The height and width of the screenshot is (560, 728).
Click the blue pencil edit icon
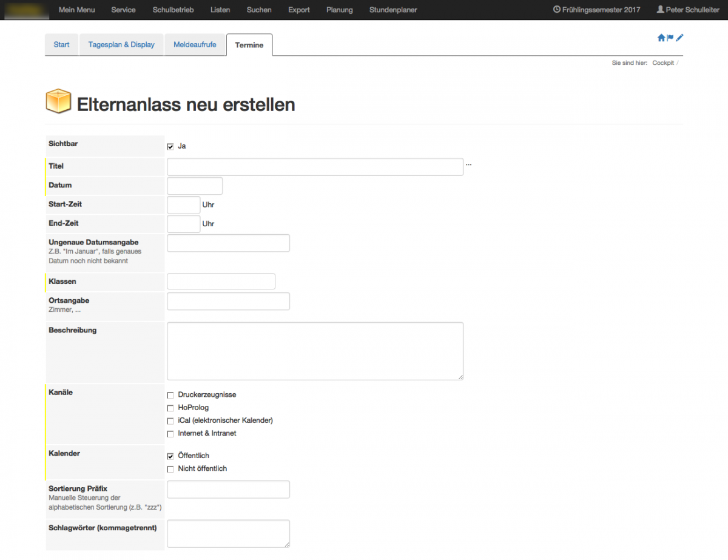[679, 38]
